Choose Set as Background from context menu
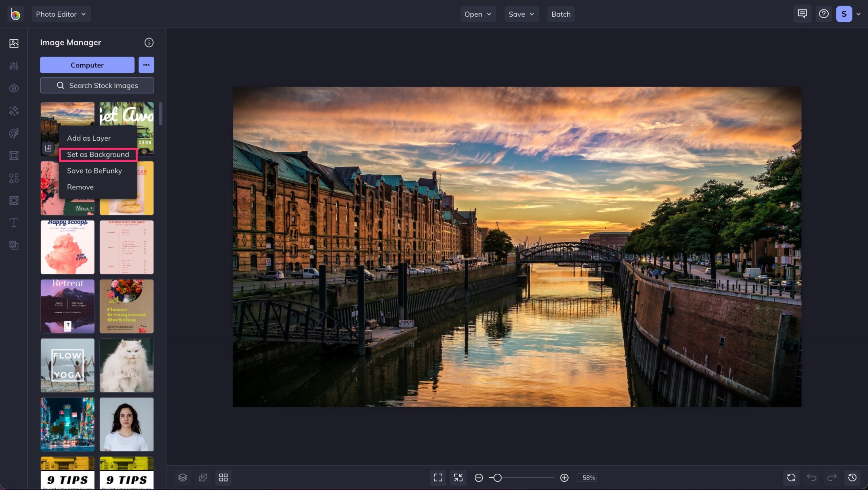The height and width of the screenshot is (490, 868). (98, 154)
